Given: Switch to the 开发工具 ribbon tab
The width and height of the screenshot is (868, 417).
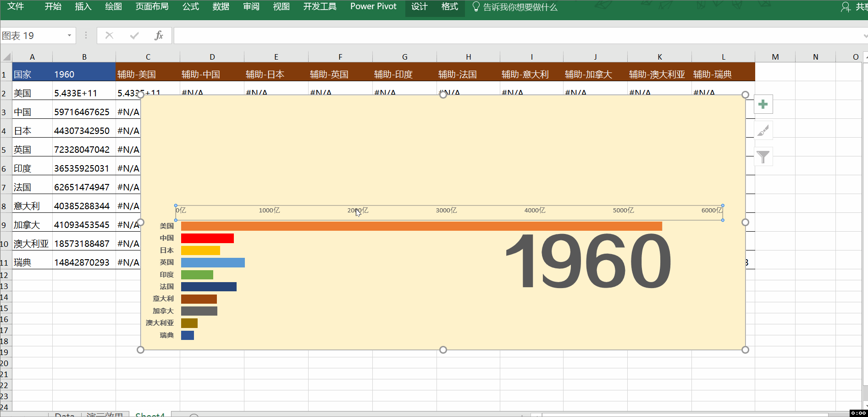Looking at the screenshot, I should (x=320, y=6).
